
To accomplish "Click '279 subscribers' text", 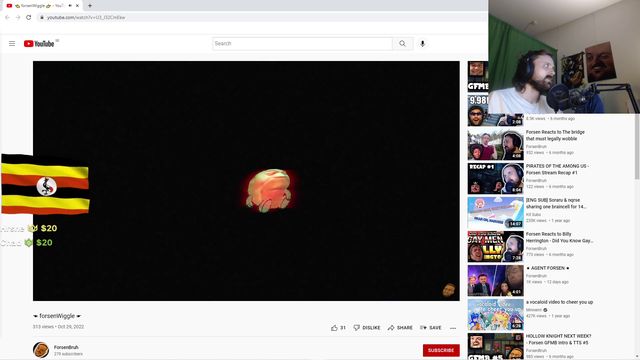I will point(68,354).
